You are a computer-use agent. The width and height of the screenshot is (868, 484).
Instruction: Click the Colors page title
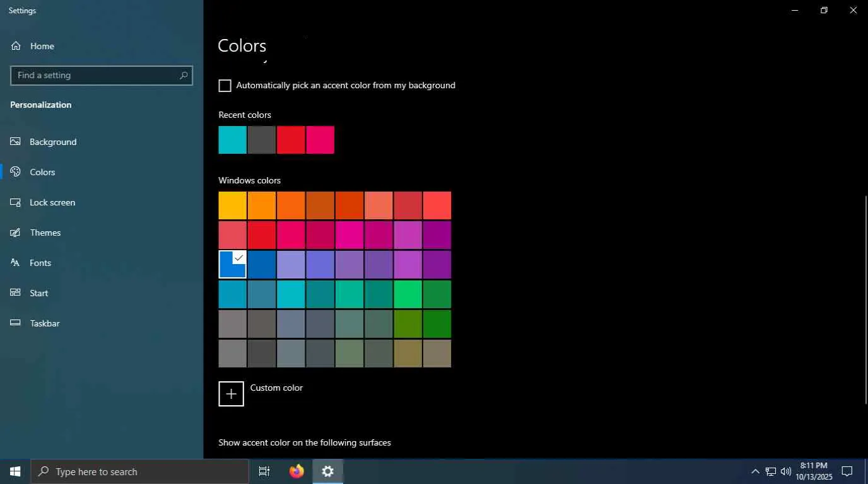242,45
